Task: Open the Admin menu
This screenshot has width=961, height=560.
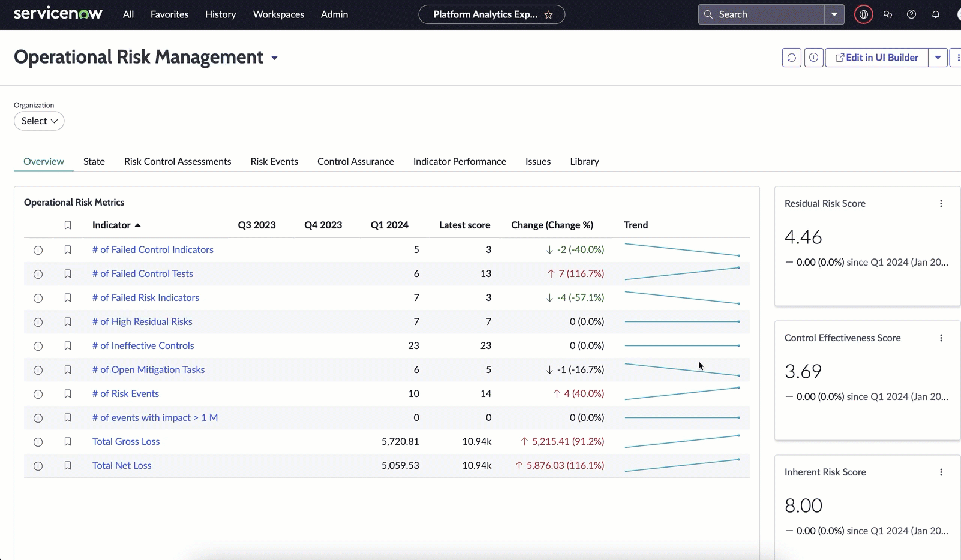Action: 334,14
